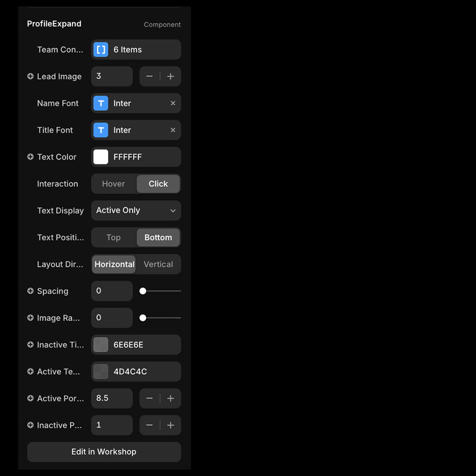This screenshot has height=476, width=476.
Task: Switch Interaction to Hover
Action: pos(113,184)
